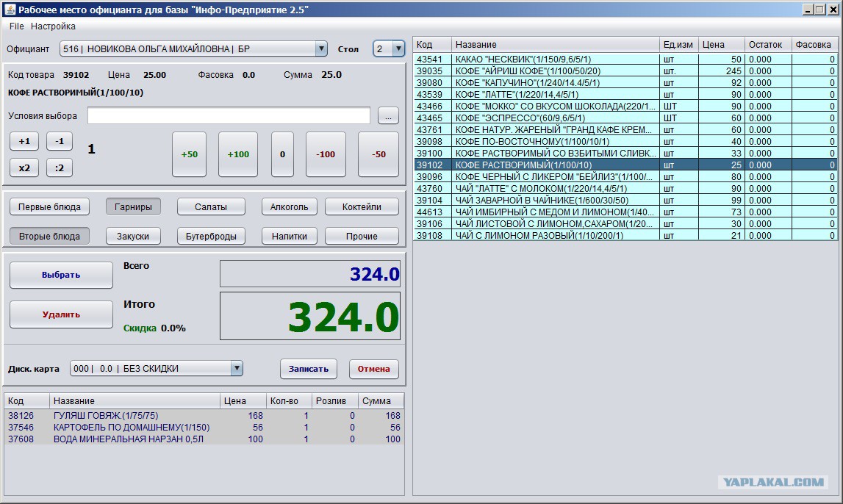
Task: Select КОФЕ "МОККО" СО ВКУСОМ ШОКОЛАДА row
Action: tap(625, 107)
